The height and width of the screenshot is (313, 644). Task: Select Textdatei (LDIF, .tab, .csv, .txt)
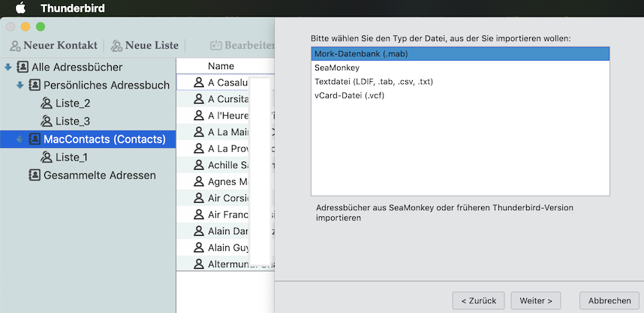tap(373, 81)
